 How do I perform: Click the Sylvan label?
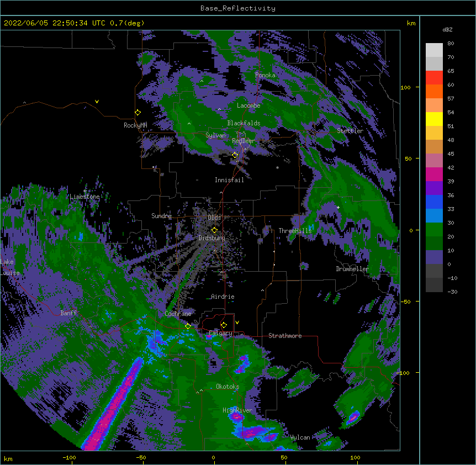tap(215, 135)
